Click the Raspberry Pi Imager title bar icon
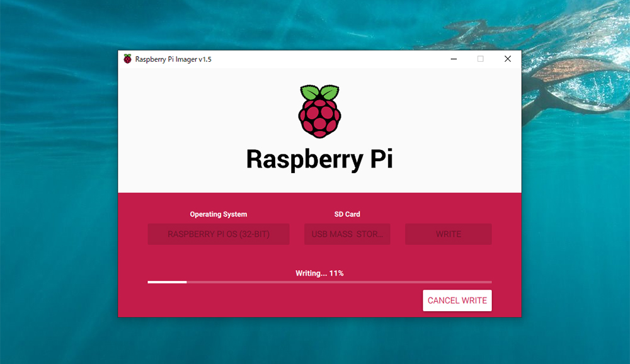 point(127,59)
